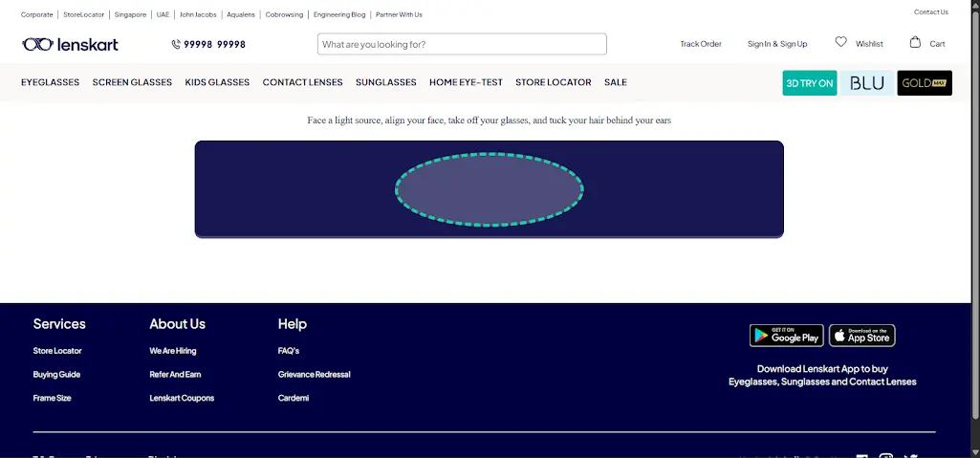Open the Refer And Earn footer link
The image size is (980, 458).
(x=175, y=375)
